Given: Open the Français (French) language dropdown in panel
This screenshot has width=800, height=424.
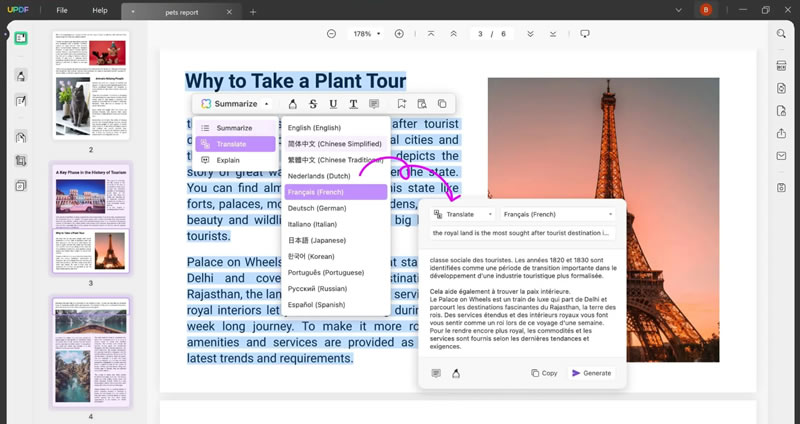Looking at the screenshot, I should [558, 214].
